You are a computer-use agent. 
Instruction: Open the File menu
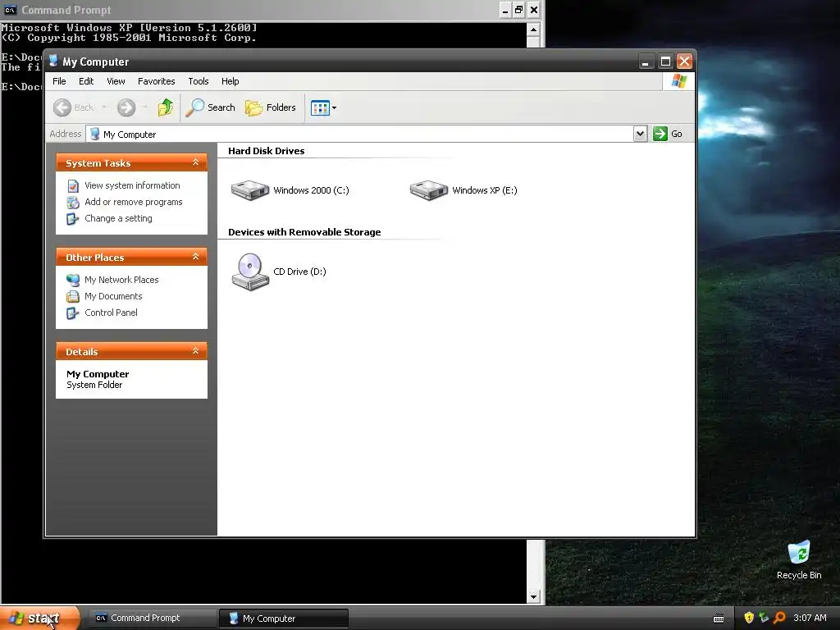click(59, 81)
